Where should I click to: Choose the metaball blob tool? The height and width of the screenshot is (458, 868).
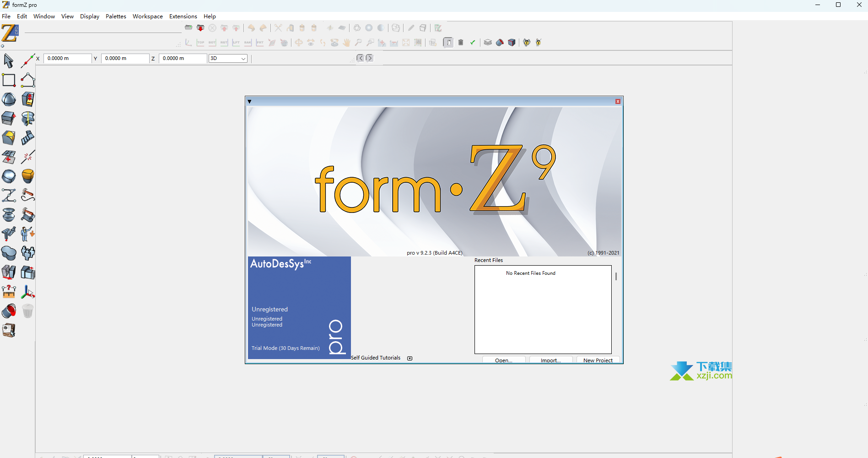[9, 253]
